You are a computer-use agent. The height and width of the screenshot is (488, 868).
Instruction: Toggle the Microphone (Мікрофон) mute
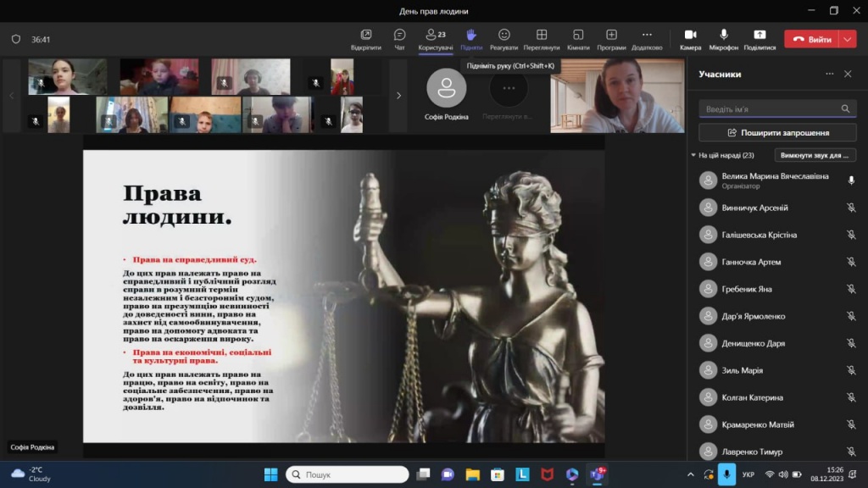pos(724,39)
